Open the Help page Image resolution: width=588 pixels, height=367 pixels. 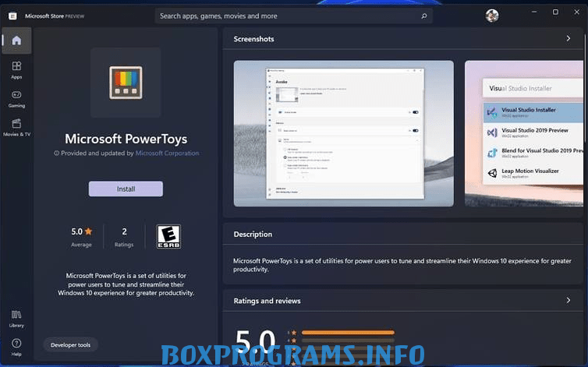(16, 348)
